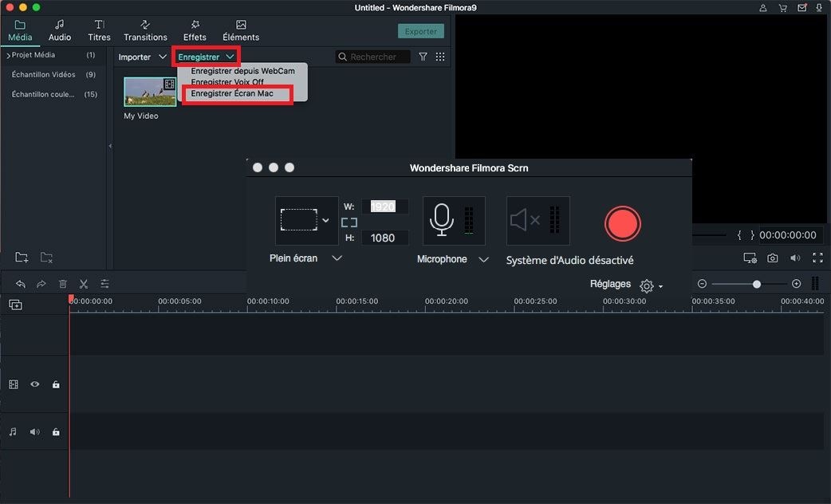Delete the selected media folder
Image resolution: width=831 pixels, height=504 pixels.
(46, 257)
